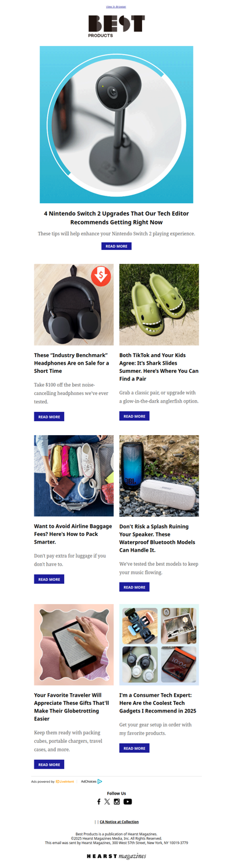This screenshot has height=868, width=233.
Task: Click the Best Products logo
Action: (116, 27)
